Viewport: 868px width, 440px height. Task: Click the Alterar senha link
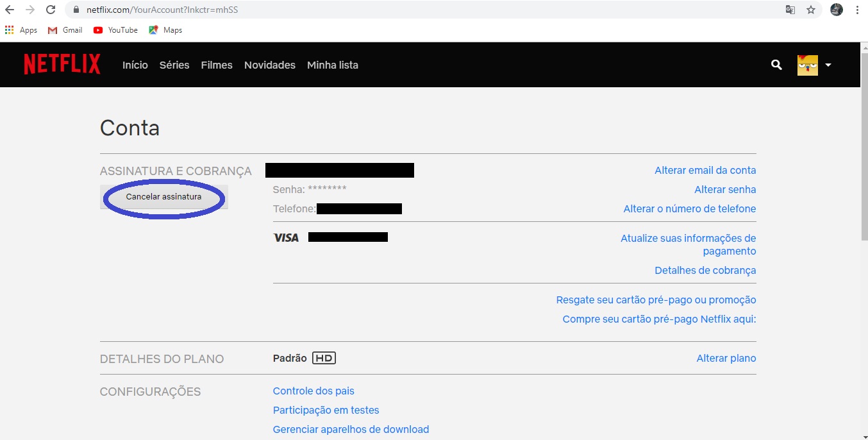pos(725,189)
